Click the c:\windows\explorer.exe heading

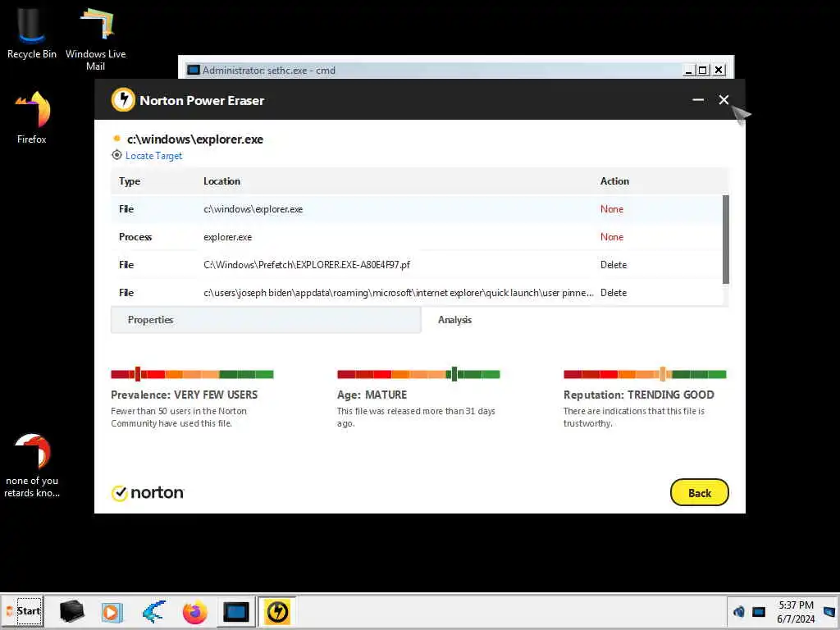(195, 139)
